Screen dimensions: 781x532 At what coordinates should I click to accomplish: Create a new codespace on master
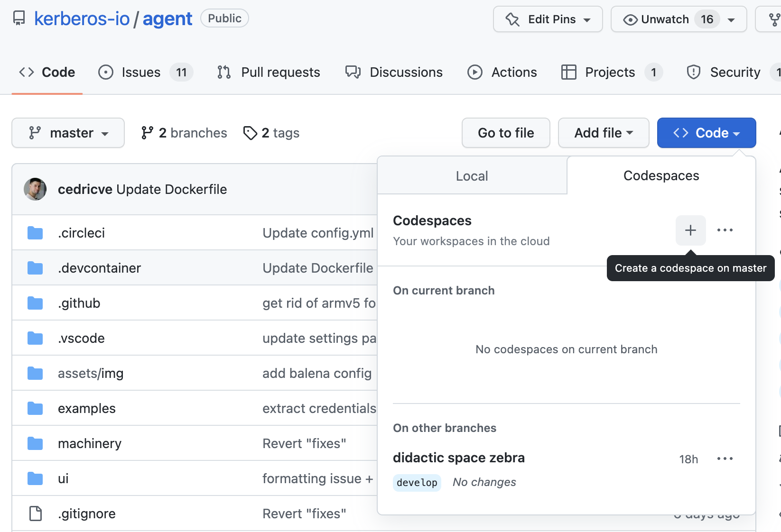690,230
